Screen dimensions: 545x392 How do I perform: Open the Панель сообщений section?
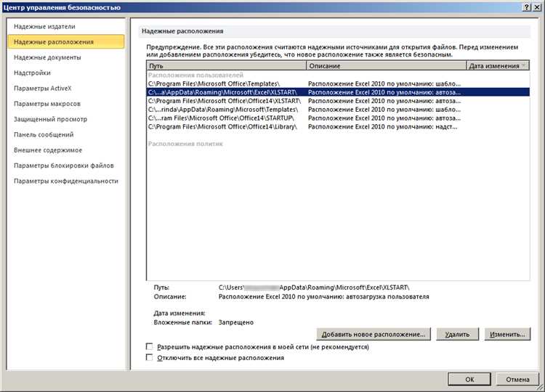[x=65, y=134]
